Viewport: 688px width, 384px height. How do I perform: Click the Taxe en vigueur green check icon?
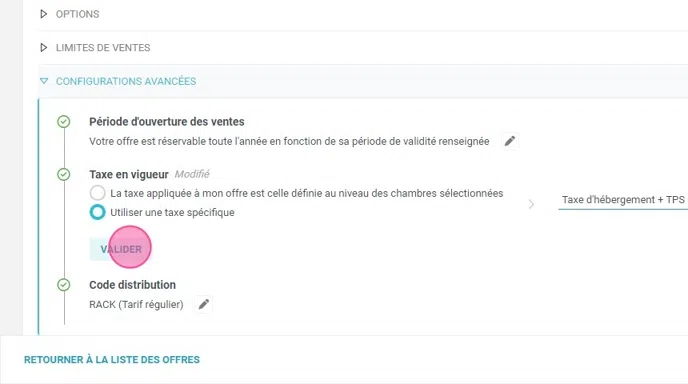(x=64, y=175)
